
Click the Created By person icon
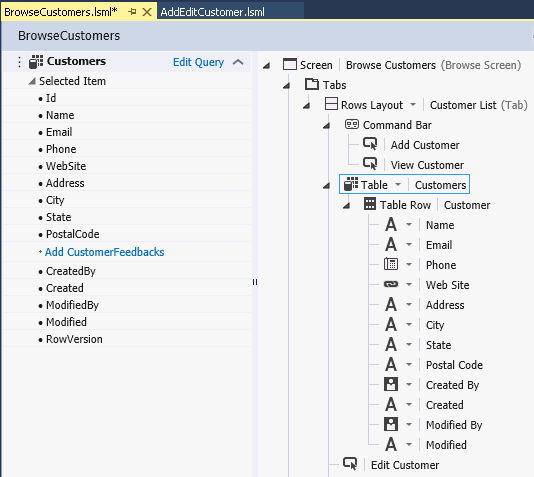[x=391, y=384]
